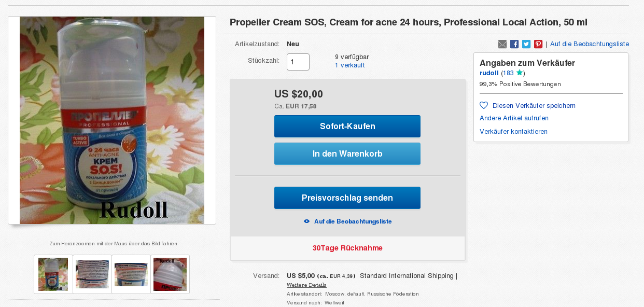Select fourth thumbnail with red cap

170,274
